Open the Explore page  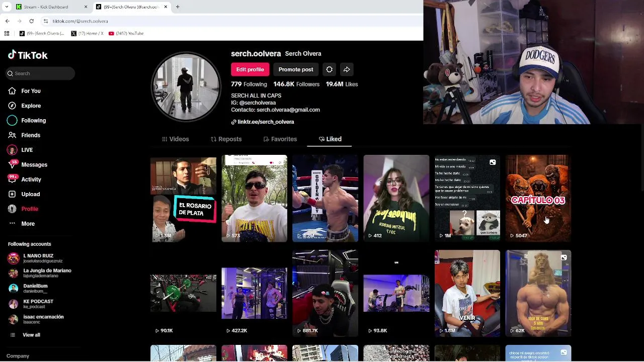pyautogui.click(x=31, y=106)
